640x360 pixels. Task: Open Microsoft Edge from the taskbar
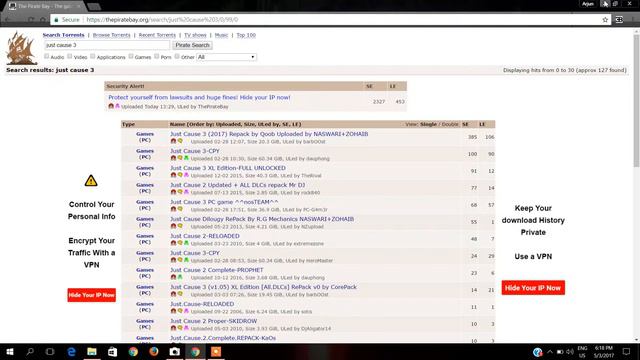pos(71,351)
